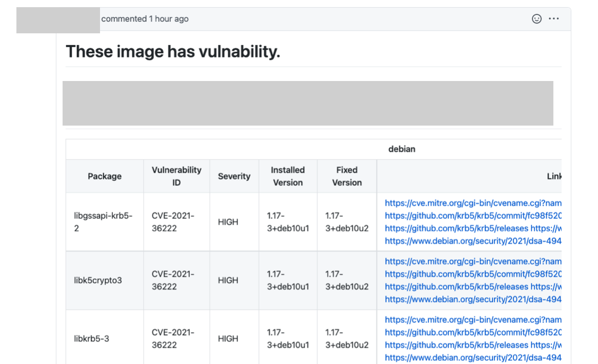Click the "These image has vulnability." heading
598x364 pixels.
click(173, 52)
